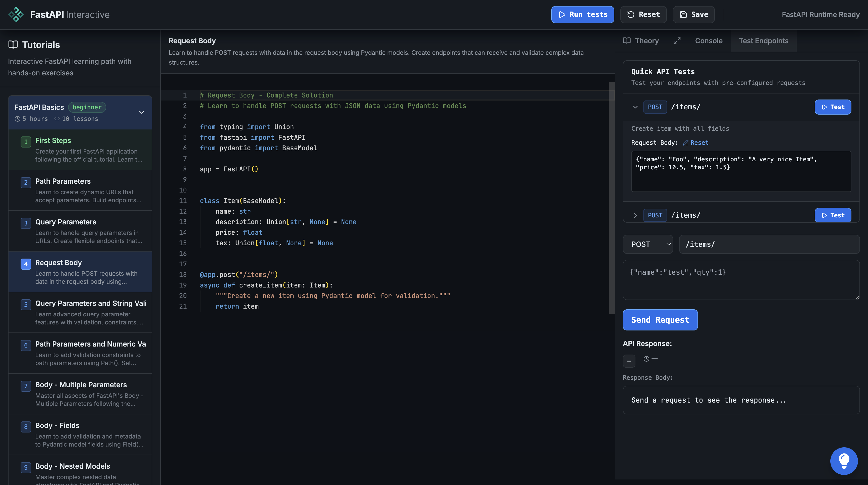Click the beginner difficulty badge
The image size is (868, 485).
tap(87, 107)
